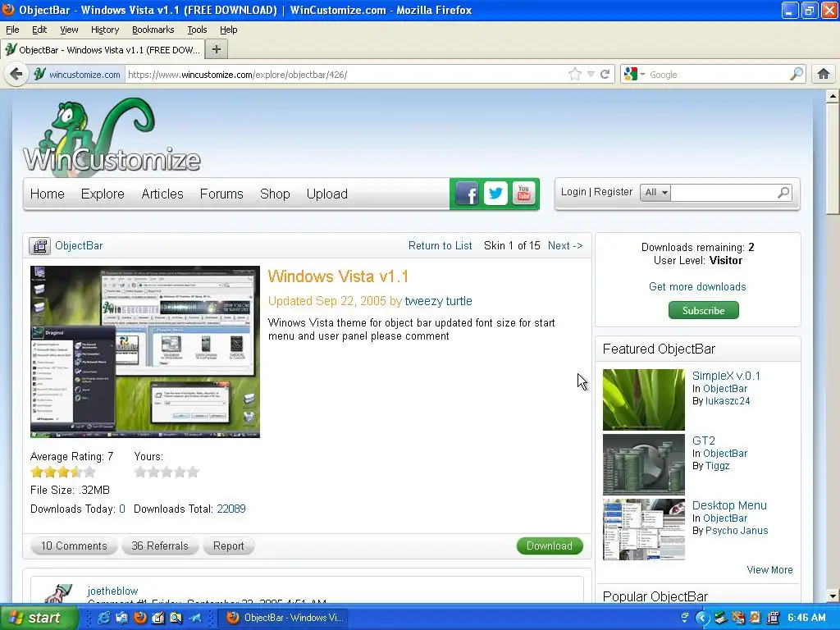Image resolution: width=840 pixels, height=630 pixels.
Task: Go to the Firefox home page icon
Action: 824,74
